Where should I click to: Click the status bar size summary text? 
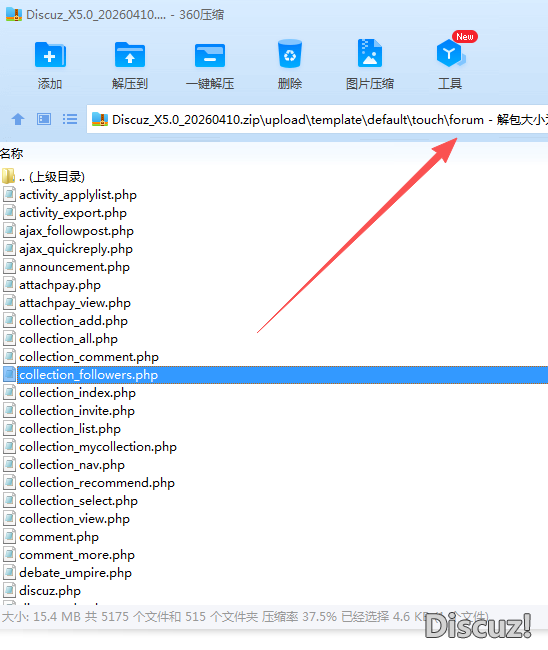245,617
